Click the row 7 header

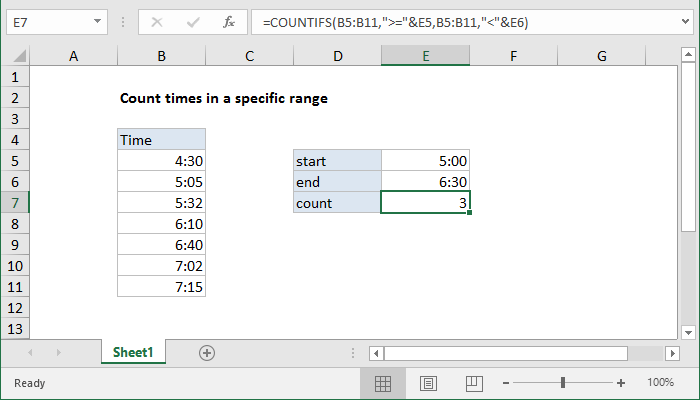point(15,203)
